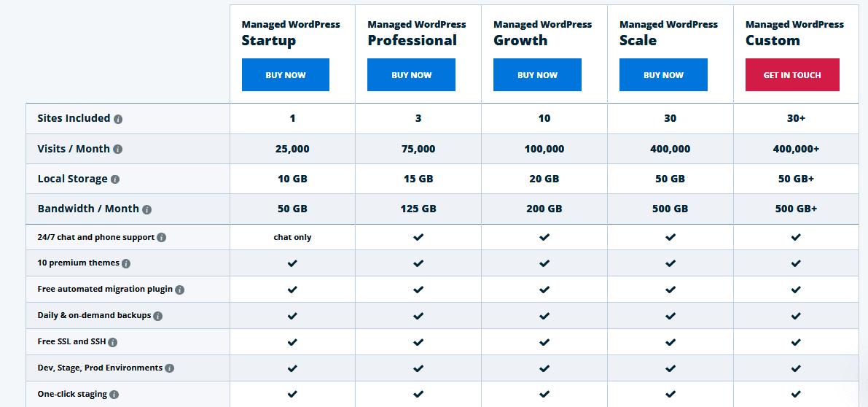Click the '500 GB+' bandwidth value

tap(796, 209)
